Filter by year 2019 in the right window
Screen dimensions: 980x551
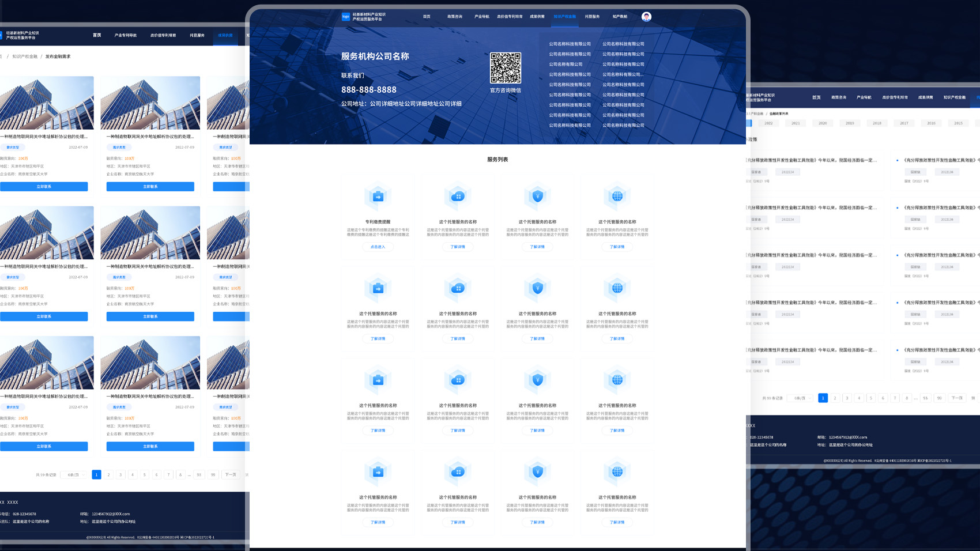tap(850, 123)
